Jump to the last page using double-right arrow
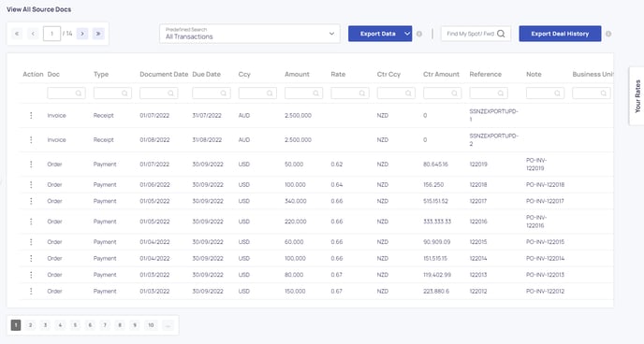Viewport: 644px width, 344px height. click(x=98, y=34)
